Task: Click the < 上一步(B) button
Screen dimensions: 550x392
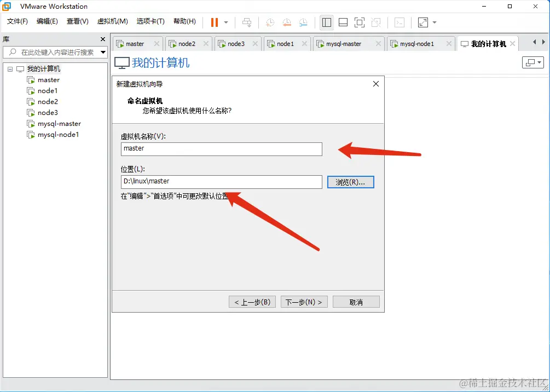Action: tap(252, 302)
